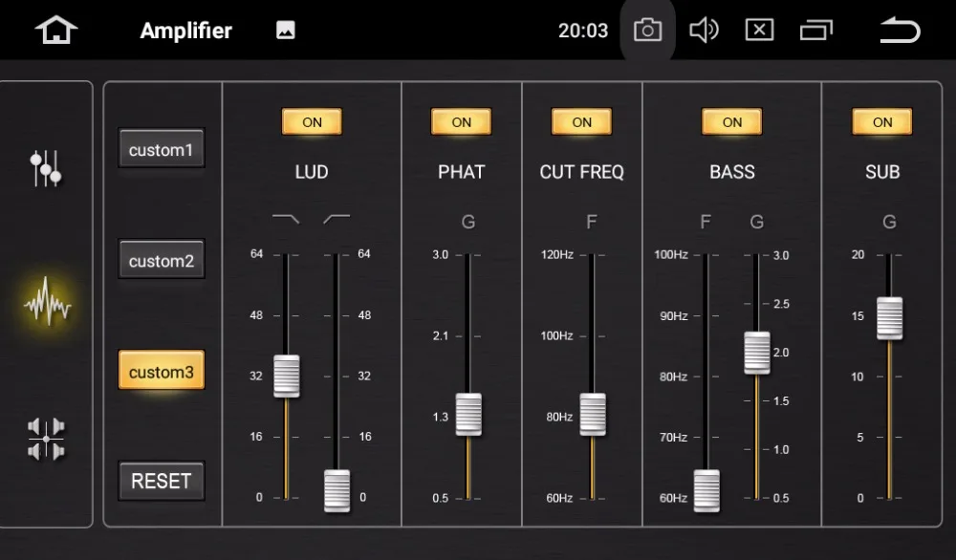This screenshot has height=560, width=956.
Task: Click the 120Hz mark on CUT FREQ scale
Action: pos(556,255)
